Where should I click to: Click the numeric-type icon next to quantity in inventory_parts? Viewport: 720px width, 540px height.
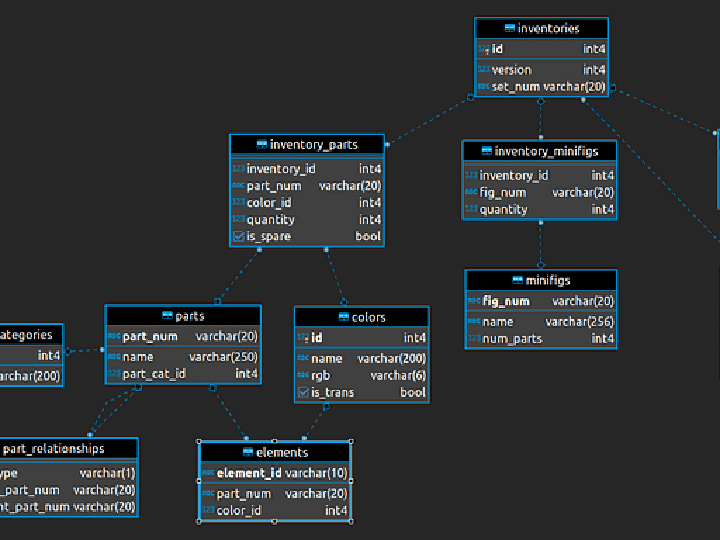coord(238,220)
